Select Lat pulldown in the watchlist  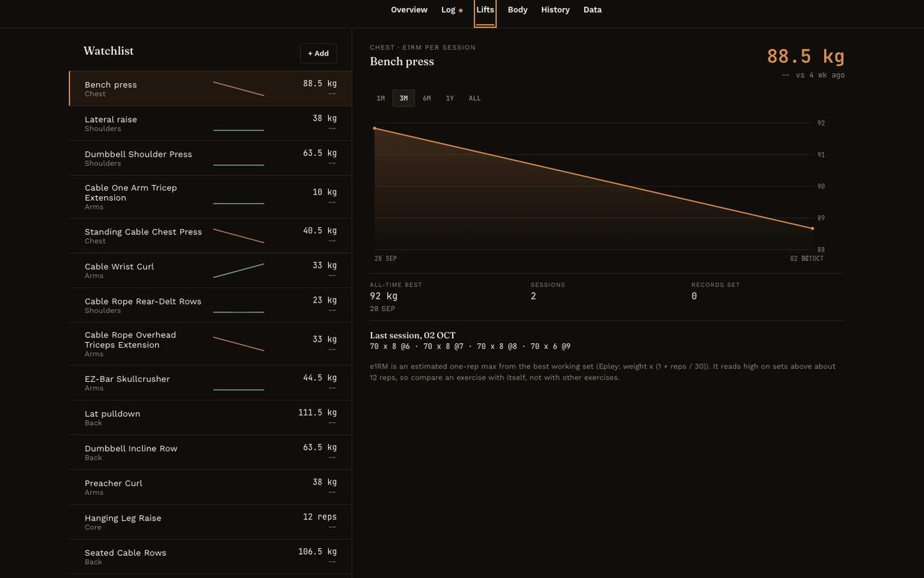pos(211,417)
